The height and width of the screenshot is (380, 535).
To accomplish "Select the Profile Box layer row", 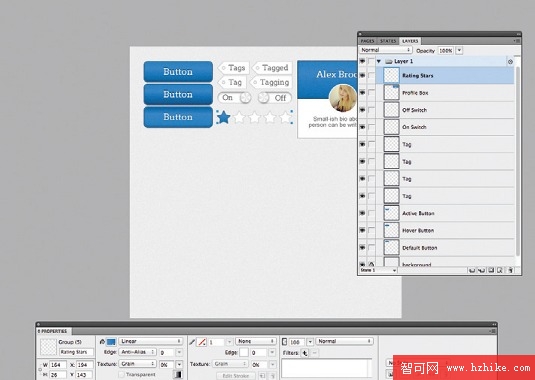I will click(445, 92).
